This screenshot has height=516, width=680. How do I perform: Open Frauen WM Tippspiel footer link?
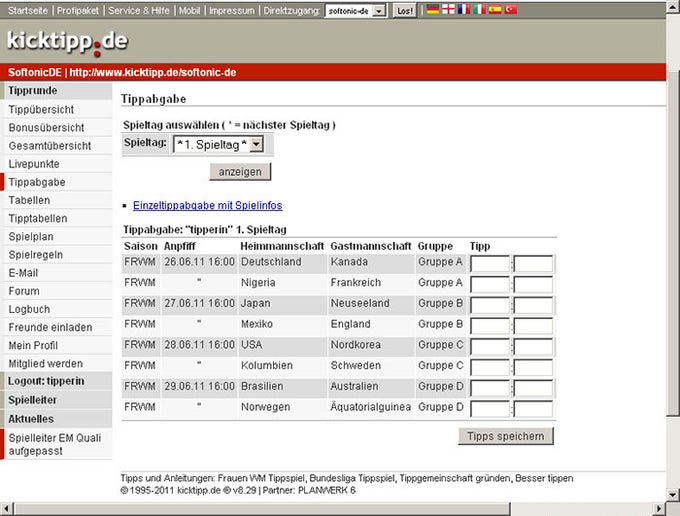coord(262,478)
